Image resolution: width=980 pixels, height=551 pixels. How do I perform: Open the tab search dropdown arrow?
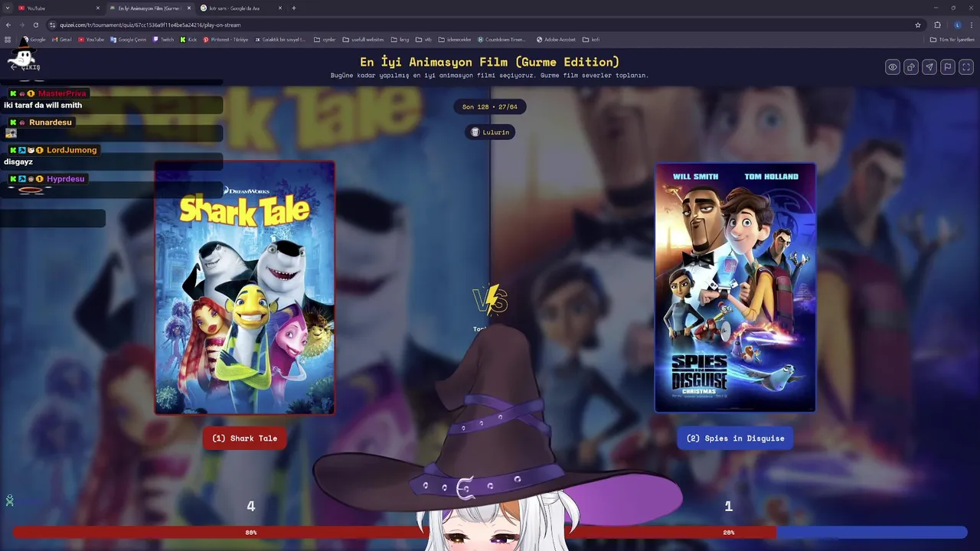click(8, 8)
